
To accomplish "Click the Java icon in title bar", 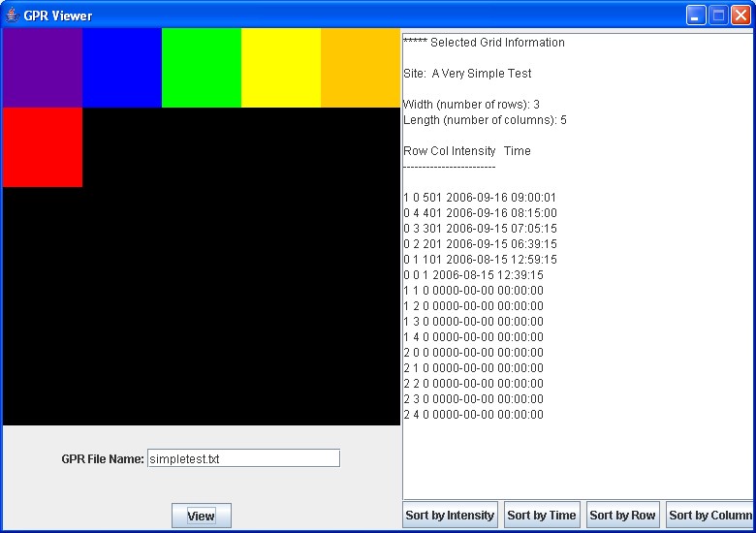I will 12,16.
